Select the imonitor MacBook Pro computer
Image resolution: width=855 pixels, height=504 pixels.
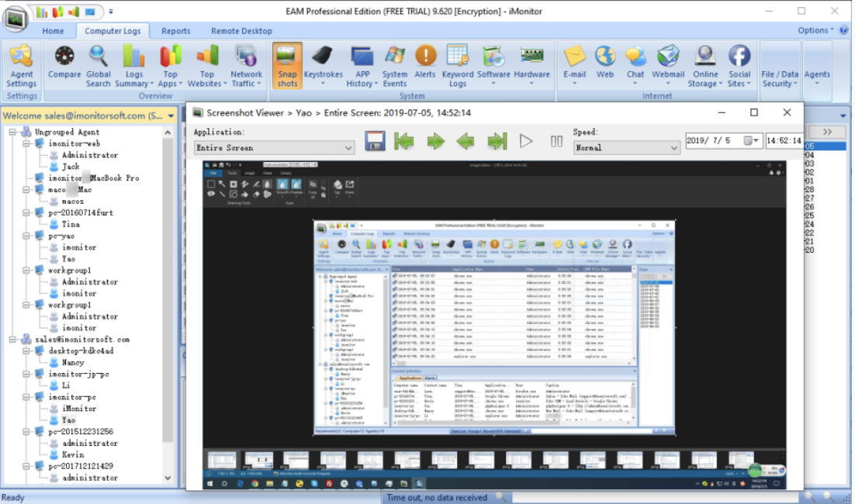pyautogui.click(x=94, y=178)
